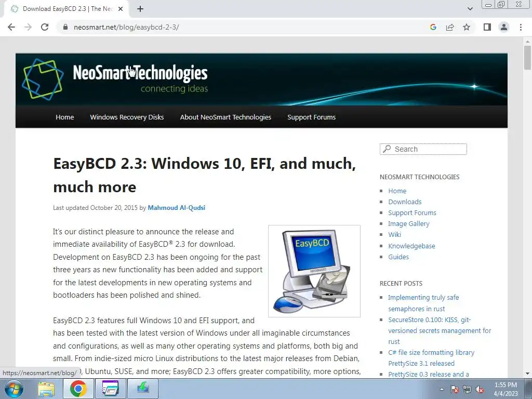Click the RECENT POSTS sidebar heading
Screen dimensions: 532x399
[401, 283]
